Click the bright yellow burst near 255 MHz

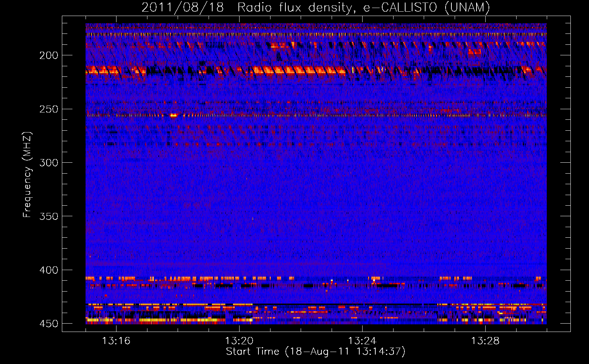coord(174,115)
